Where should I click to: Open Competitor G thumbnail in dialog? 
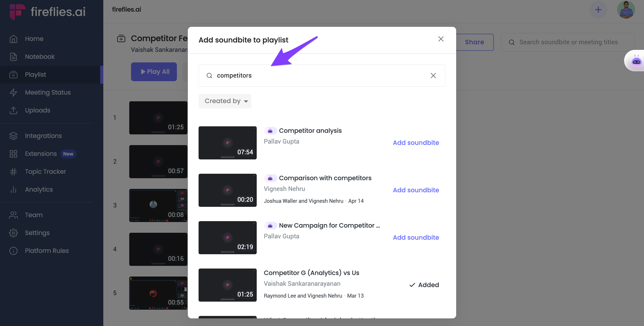click(227, 285)
